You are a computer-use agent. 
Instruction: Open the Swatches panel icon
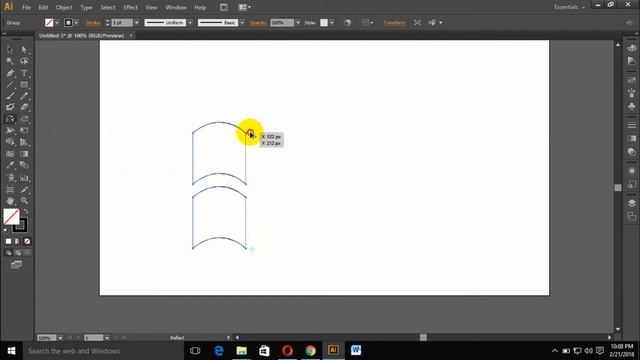pos(631,80)
